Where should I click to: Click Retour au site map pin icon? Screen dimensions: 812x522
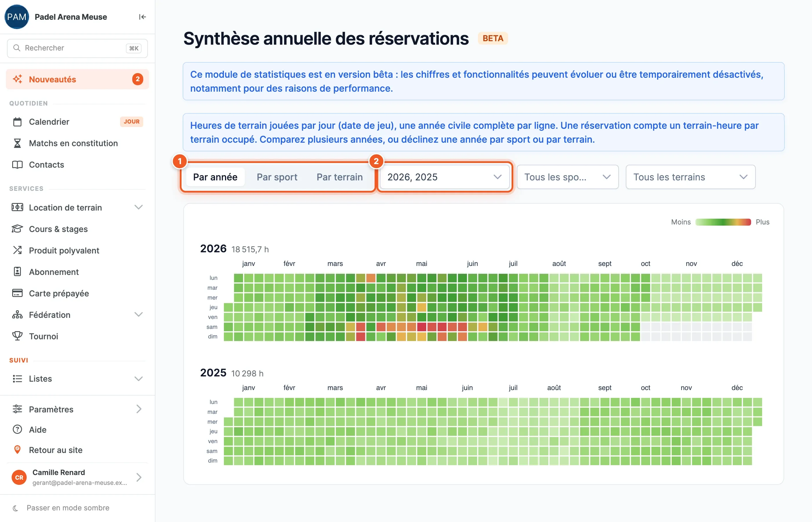[x=17, y=450]
